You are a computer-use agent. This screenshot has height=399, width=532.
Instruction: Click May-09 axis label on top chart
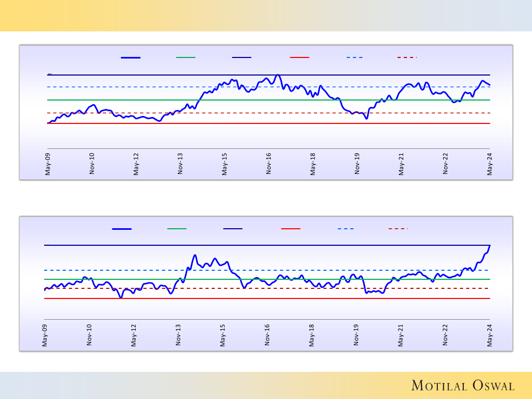pyautogui.click(x=48, y=164)
